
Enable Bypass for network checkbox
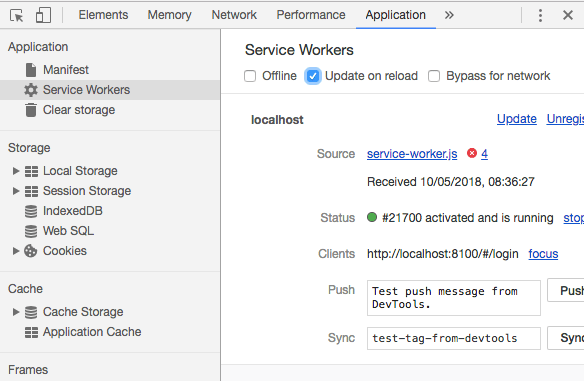(434, 76)
